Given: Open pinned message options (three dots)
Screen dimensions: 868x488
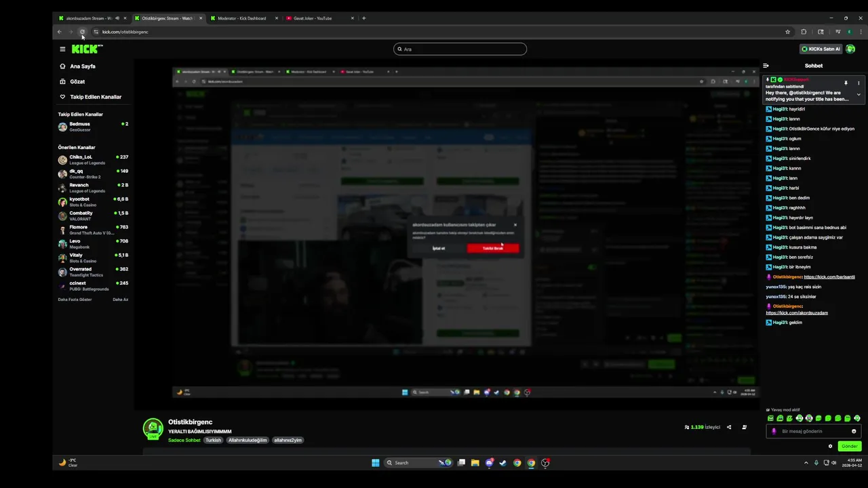Looking at the screenshot, I should tap(859, 83).
